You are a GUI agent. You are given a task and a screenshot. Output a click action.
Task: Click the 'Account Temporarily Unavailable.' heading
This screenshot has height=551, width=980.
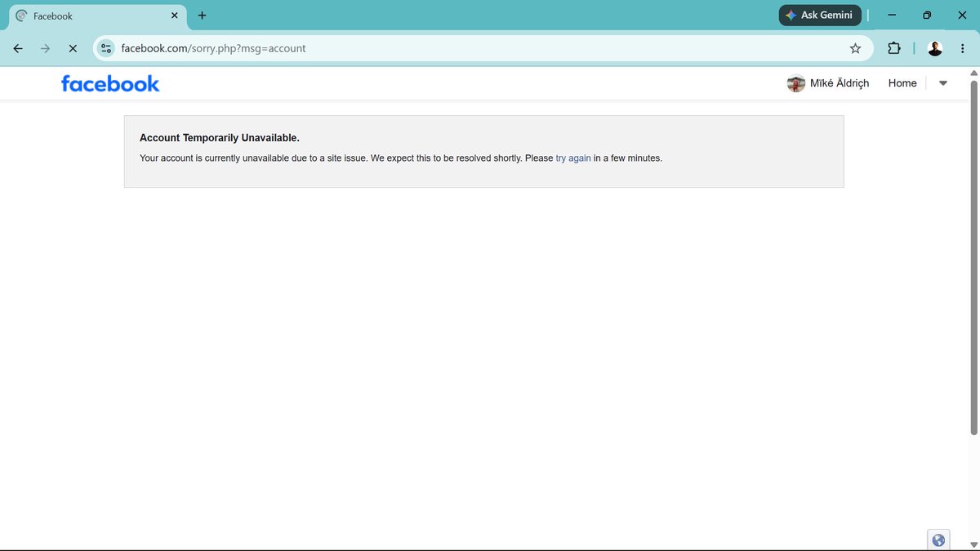pos(220,138)
